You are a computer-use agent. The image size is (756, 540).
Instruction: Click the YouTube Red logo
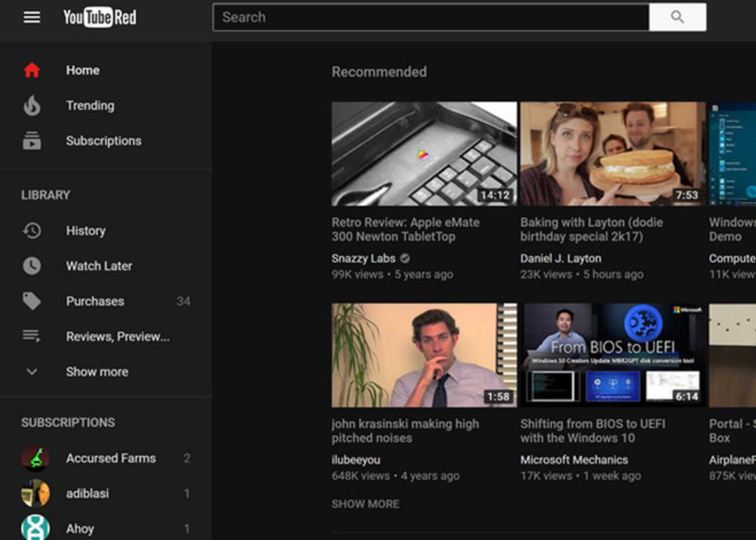coord(100,18)
